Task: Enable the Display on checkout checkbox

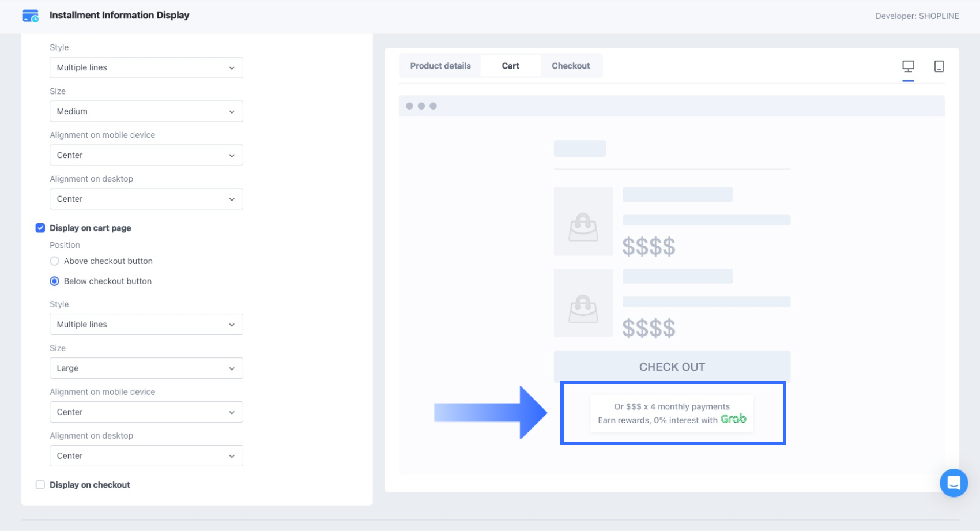Action: [x=40, y=485]
